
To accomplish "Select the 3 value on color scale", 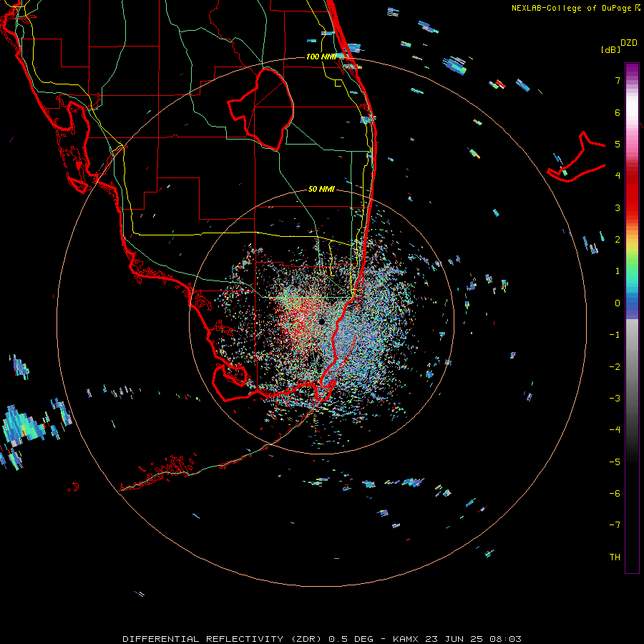I will pos(618,208).
